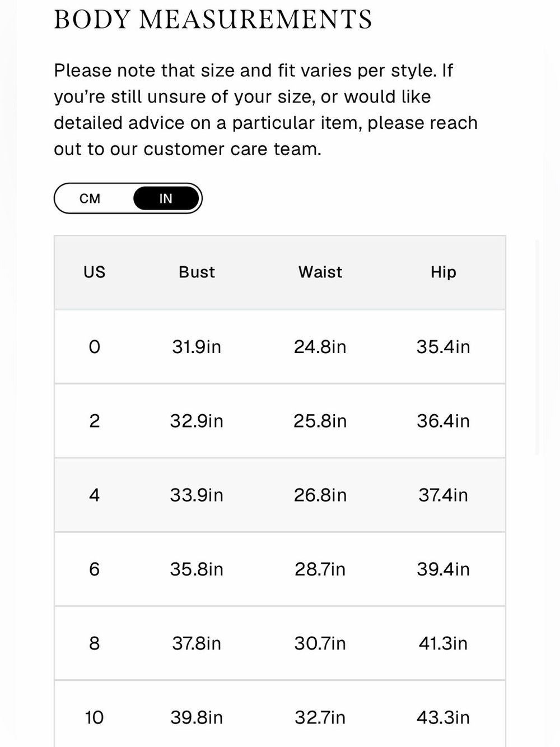Switch units to CM

pos(90,198)
